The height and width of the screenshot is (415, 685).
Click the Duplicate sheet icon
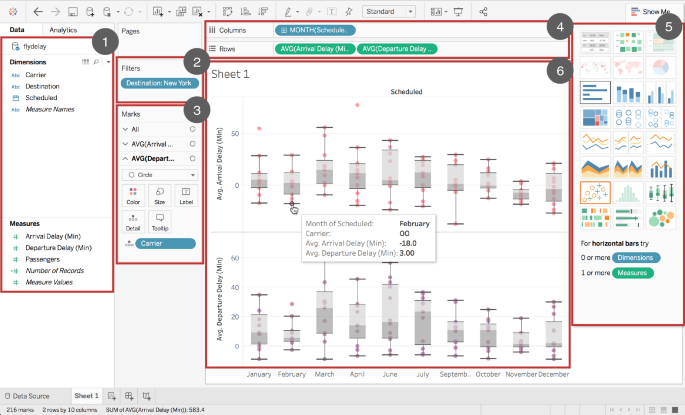click(x=181, y=12)
